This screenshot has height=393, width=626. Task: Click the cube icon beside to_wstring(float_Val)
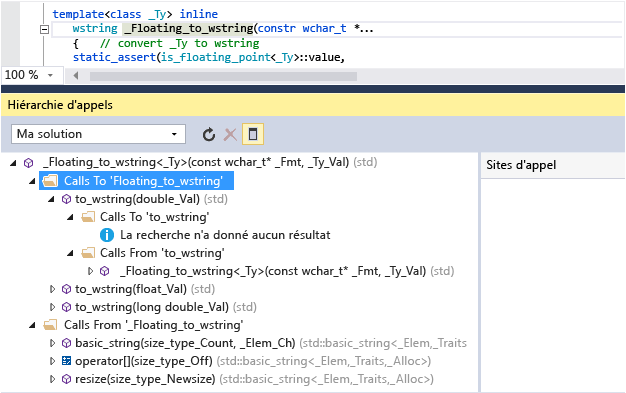[67, 289]
